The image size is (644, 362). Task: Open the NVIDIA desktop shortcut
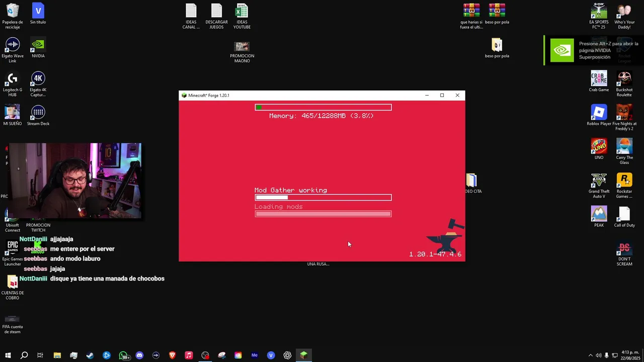(38, 48)
